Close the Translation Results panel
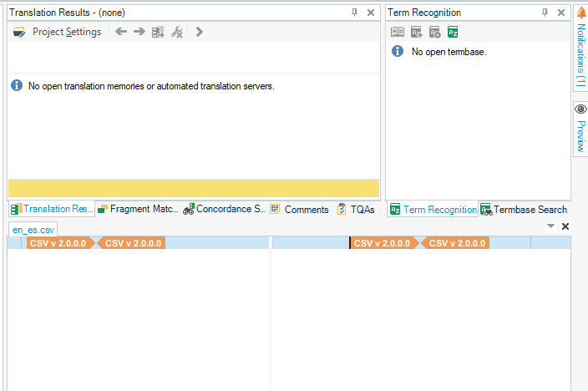 (x=371, y=13)
